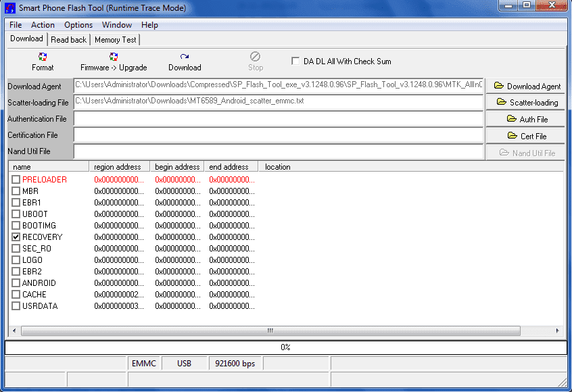Enable DA DL All With Check Sum
This screenshot has height=392, width=572.
[295, 61]
